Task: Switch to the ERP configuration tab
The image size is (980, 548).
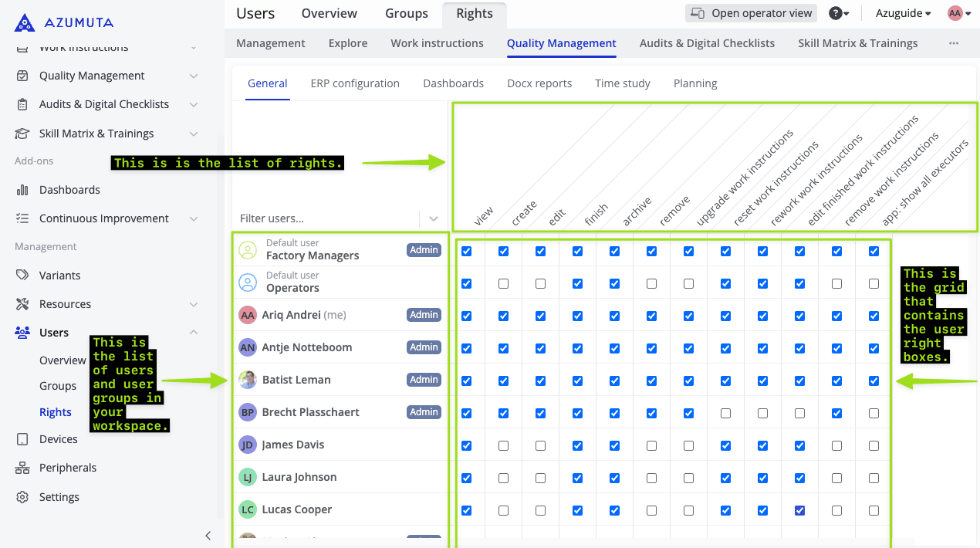Action: coord(355,83)
